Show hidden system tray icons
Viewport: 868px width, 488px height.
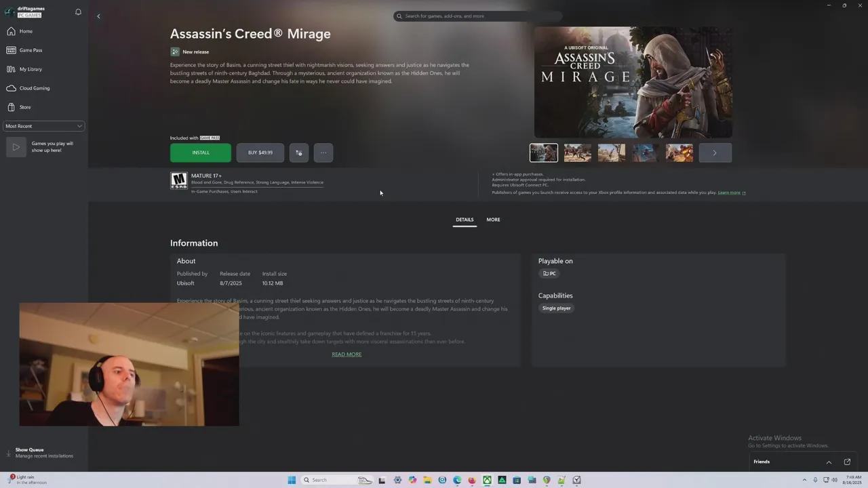(804, 480)
